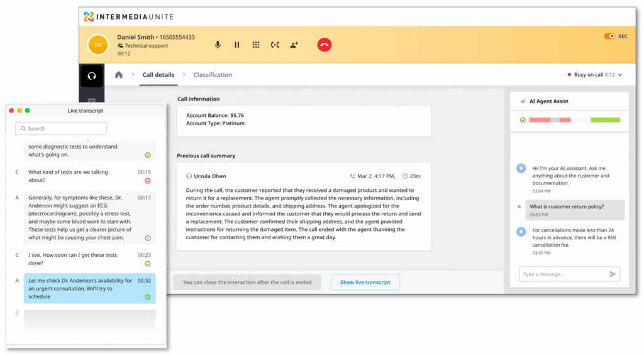Open the headset sidebar icon
The image size is (644, 355).
92,76
